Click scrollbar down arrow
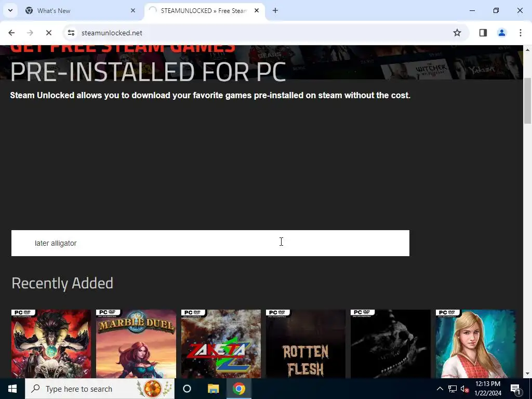Screen dimensions: 532x399 point(528,374)
